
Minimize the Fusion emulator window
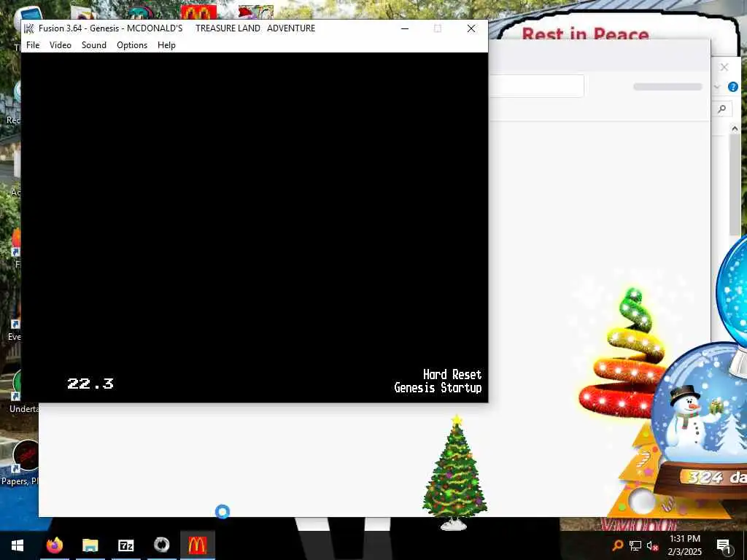405,28
